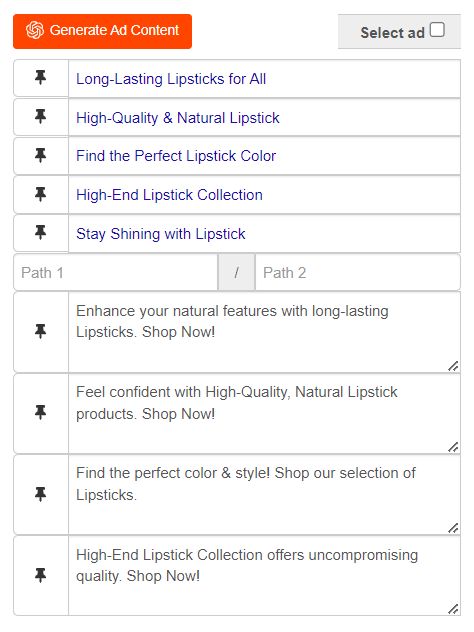Pin the 'High-End Lipstick Collection' headline

pos(40,195)
